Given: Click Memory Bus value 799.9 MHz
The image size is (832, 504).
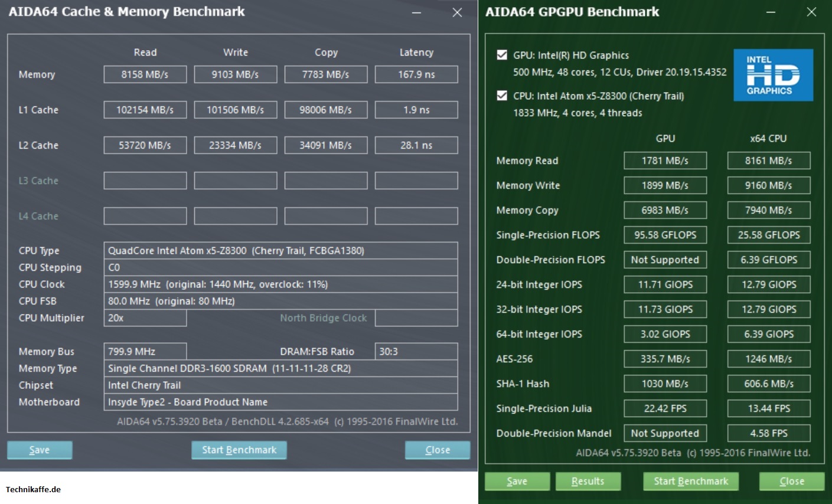Looking at the screenshot, I should click(x=145, y=351).
